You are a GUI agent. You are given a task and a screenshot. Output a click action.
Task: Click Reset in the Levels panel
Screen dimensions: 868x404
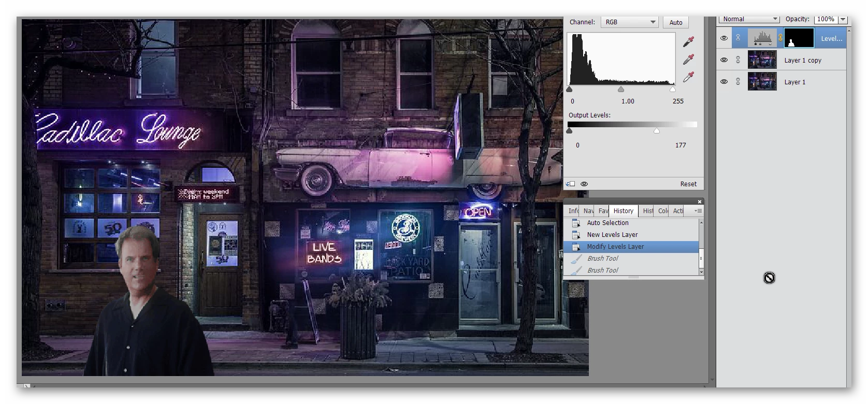(688, 184)
